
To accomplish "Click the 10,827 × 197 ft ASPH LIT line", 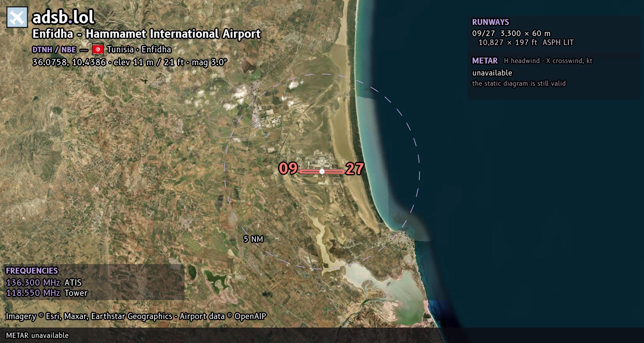I will click(526, 42).
